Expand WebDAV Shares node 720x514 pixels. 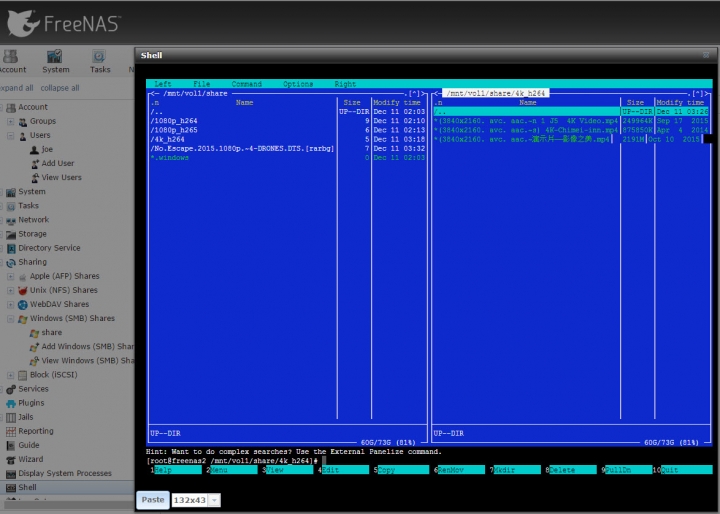point(11,305)
